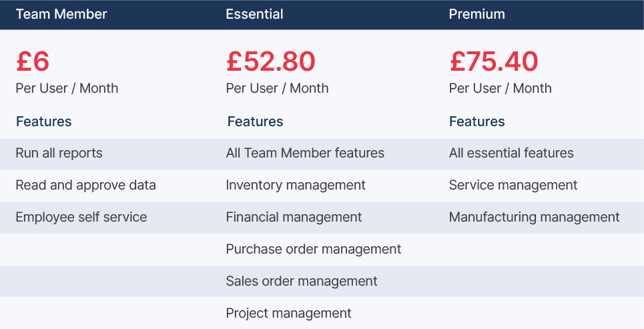Select Financial management feature
The image size is (644, 329).
pos(294,218)
